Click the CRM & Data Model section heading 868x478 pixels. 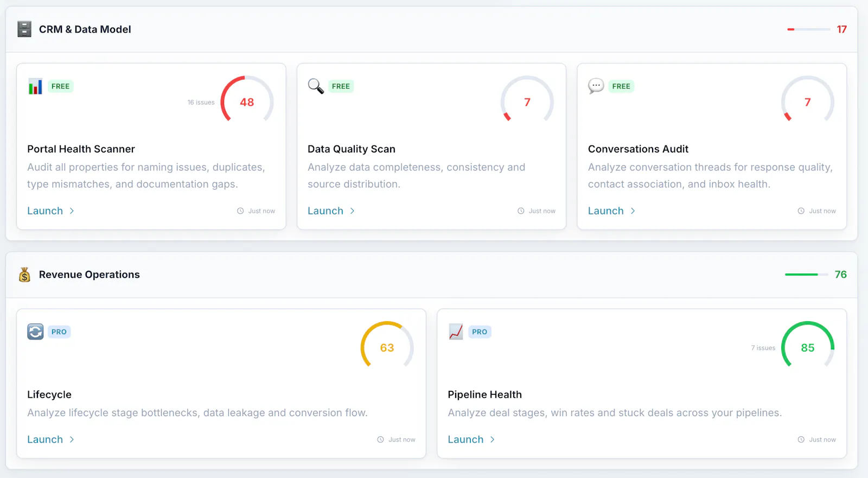coord(85,29)
